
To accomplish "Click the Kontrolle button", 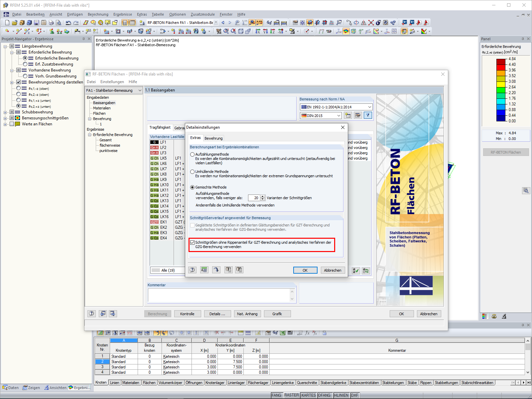I will click(187, 314).
